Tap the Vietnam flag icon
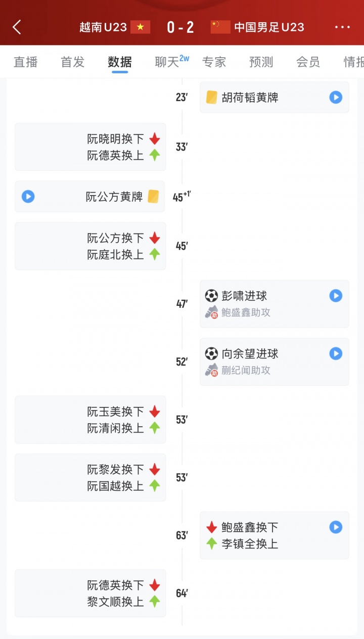 coord(141,27)
